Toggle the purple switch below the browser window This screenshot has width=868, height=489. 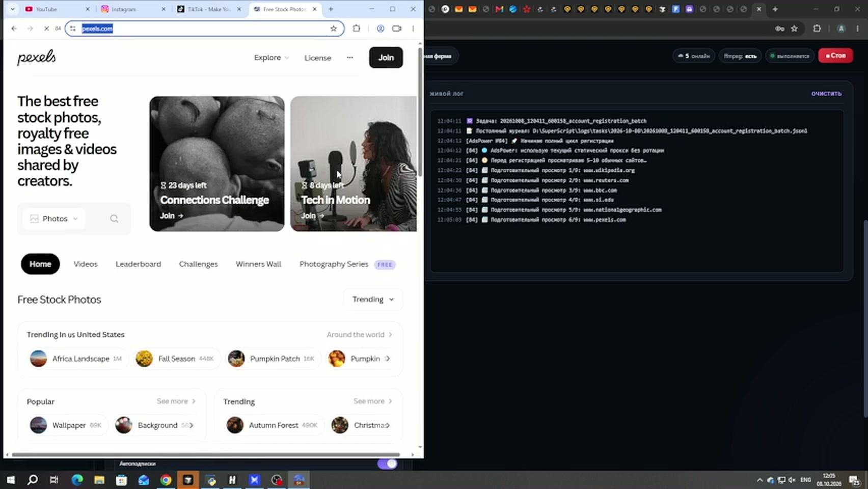pos(387,464)
